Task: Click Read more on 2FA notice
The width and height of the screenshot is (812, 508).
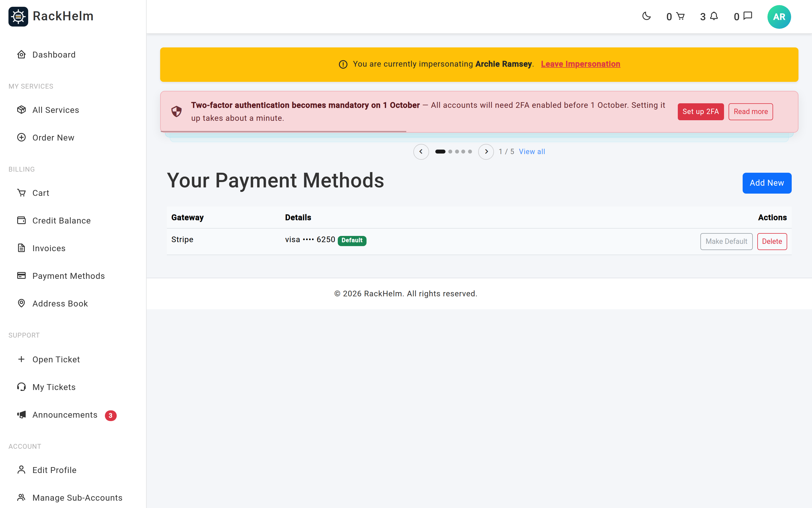Action: tap(751, 111)
